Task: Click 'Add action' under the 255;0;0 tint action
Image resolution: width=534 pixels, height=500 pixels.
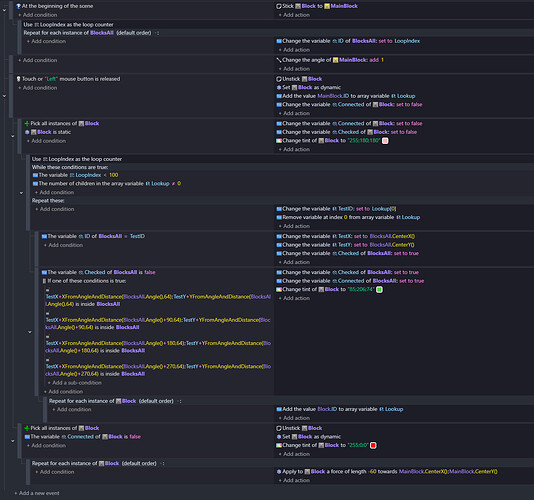Action: pos(294,454)
